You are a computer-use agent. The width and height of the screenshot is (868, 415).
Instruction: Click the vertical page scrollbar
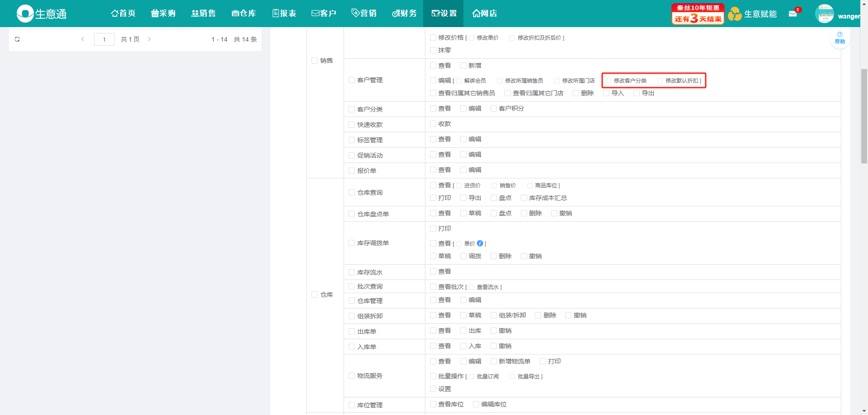click(864, 116)
